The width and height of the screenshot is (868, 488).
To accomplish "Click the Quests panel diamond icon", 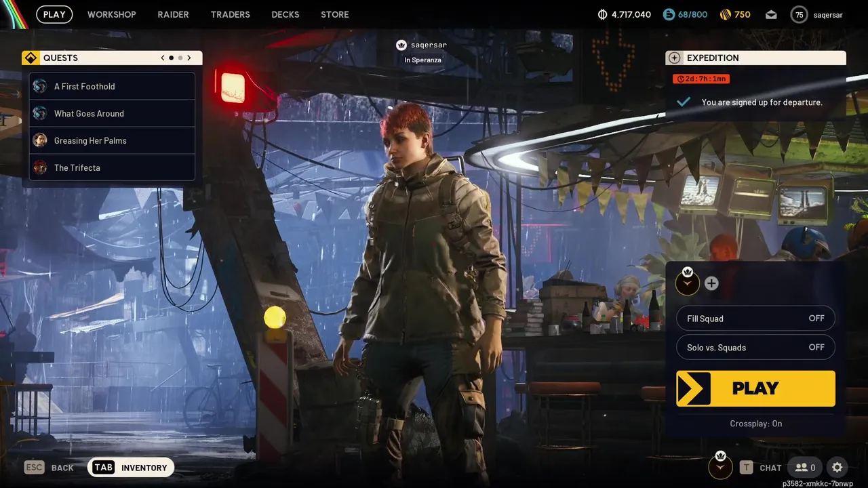I will point(31,58).
